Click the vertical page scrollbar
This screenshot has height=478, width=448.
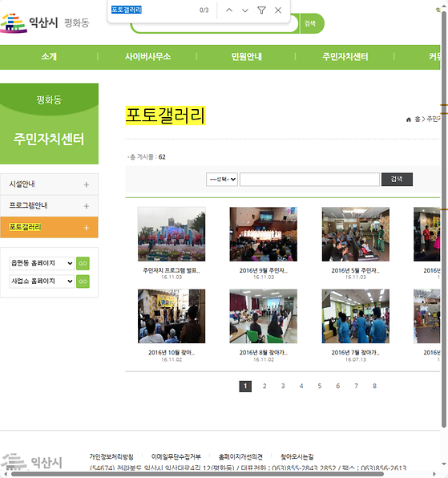[x=444, y=220]
